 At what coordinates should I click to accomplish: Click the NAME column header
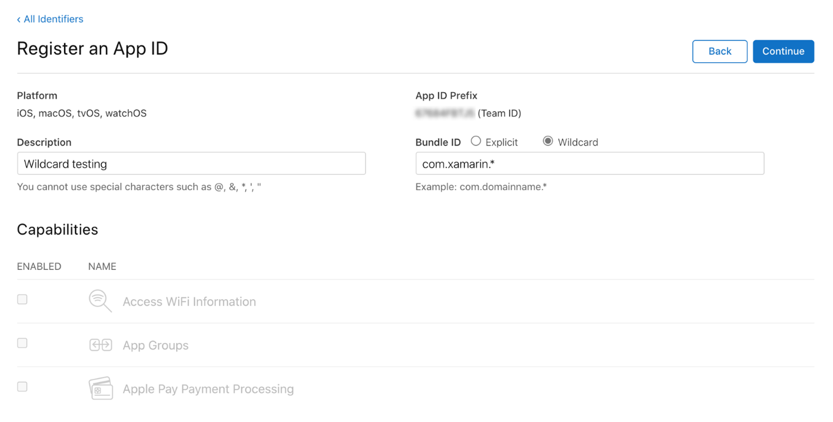(x=102, y=266)
